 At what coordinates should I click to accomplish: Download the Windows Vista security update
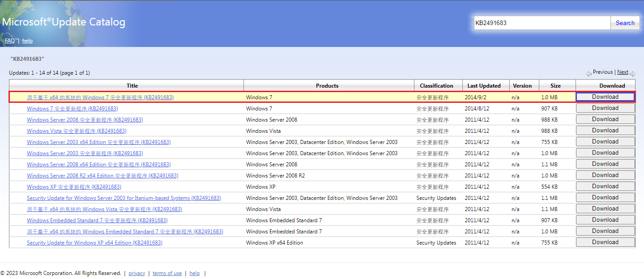[605, 130]
